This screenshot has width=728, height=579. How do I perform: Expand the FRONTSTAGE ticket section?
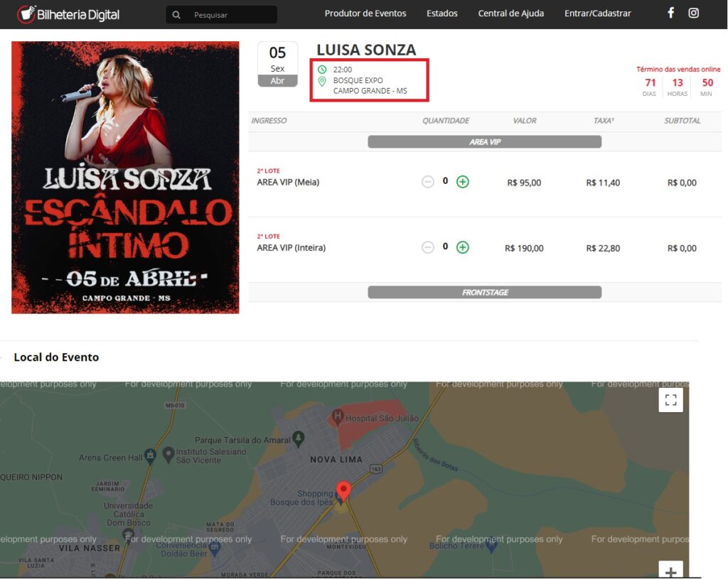click(x=484, y=292)
